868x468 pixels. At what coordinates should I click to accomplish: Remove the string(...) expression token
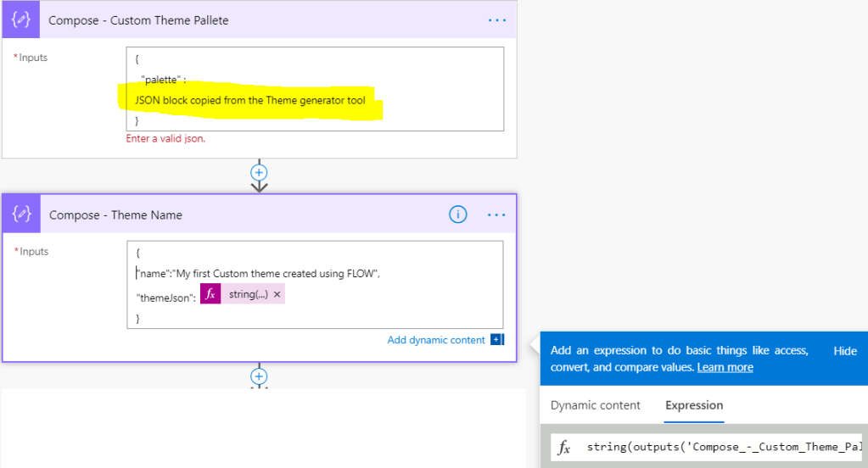[x=277, y=294]
